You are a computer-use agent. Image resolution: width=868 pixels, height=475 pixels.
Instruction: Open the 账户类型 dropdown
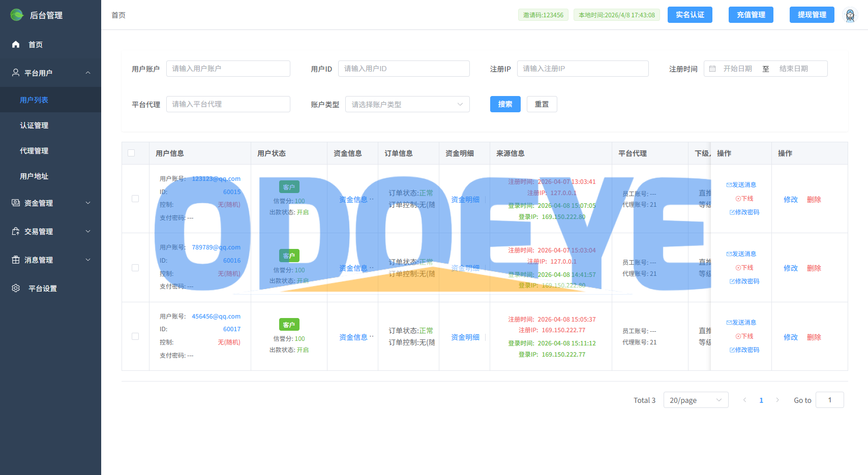(407, 104)
